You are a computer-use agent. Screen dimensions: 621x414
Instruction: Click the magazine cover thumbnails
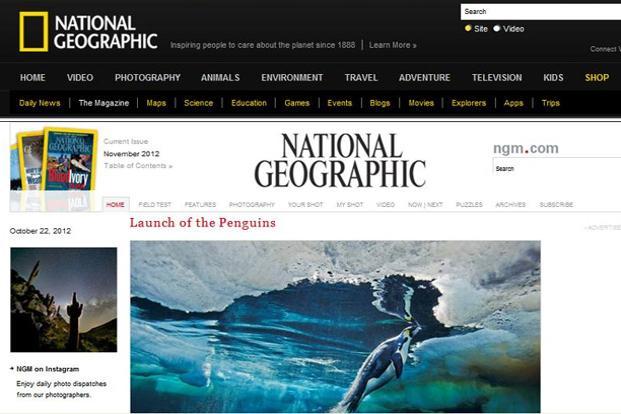54,160
